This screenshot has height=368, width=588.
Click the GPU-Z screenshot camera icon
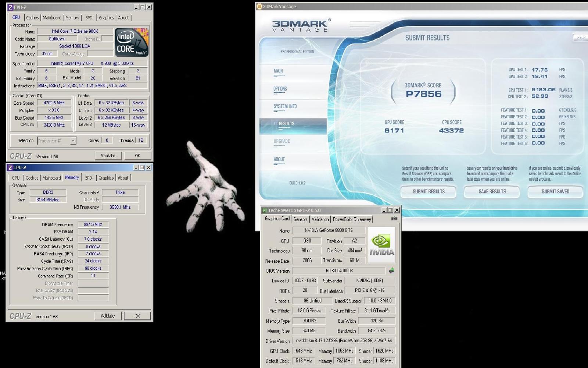[x=394, y=219]
